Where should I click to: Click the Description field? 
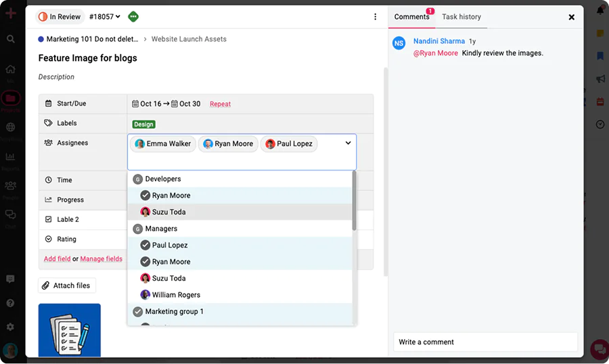pos(56,77)
